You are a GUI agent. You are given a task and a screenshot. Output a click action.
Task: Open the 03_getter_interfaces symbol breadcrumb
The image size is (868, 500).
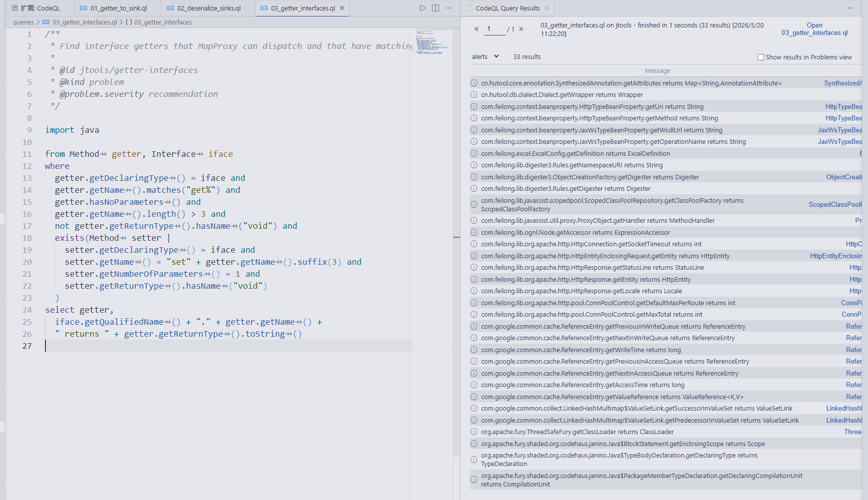click(x=159, y=22)
